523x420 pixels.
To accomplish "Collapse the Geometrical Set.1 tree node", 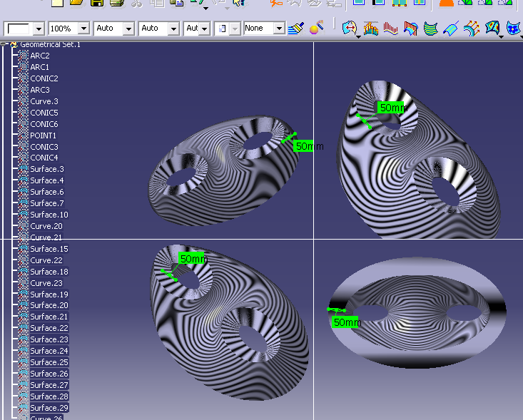I will click(x=3, y=43).
